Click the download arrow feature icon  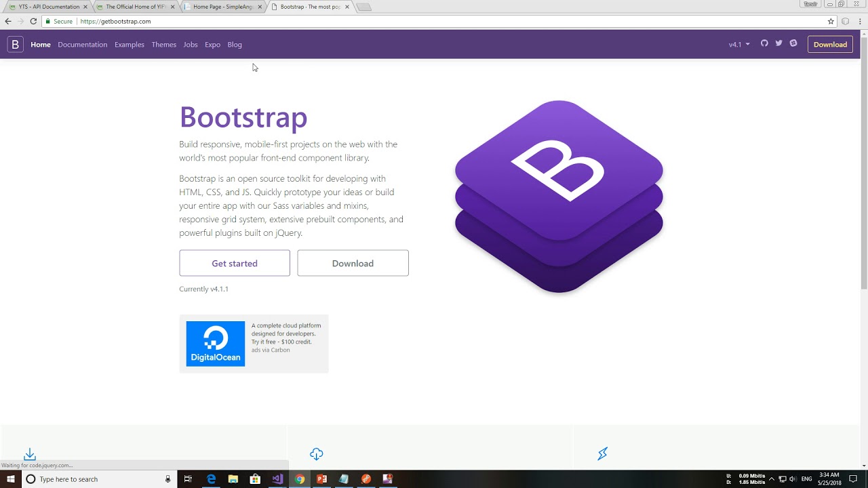point(30,454)
